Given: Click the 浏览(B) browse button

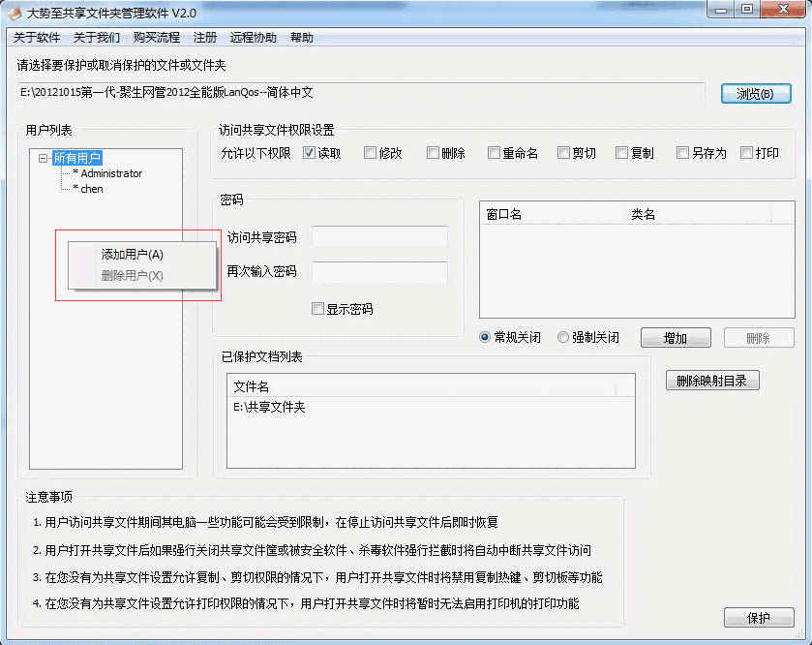Looking at the screenshot, I should click(756, 93).
